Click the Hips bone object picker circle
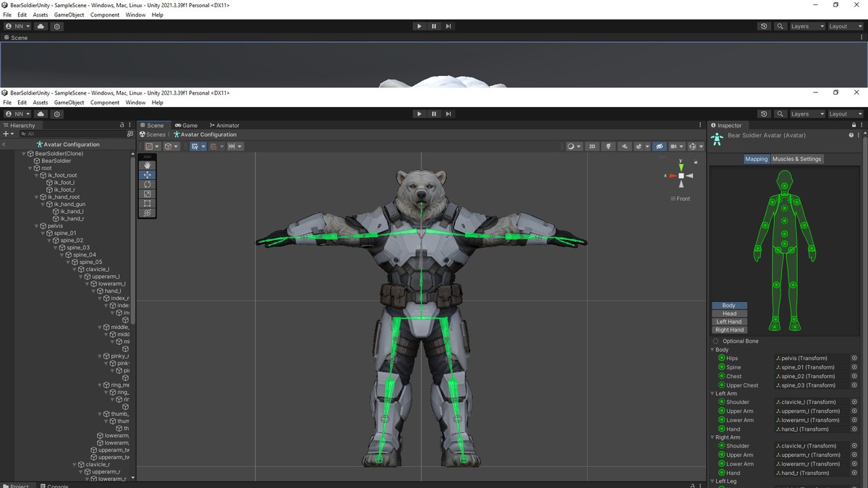868x488 pixels. [x=854, y=359]
